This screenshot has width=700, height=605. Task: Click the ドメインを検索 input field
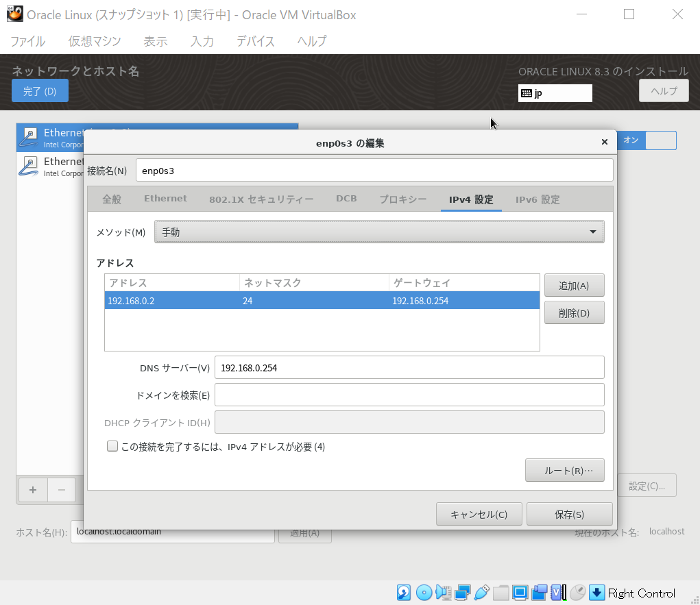pos(409,395)
